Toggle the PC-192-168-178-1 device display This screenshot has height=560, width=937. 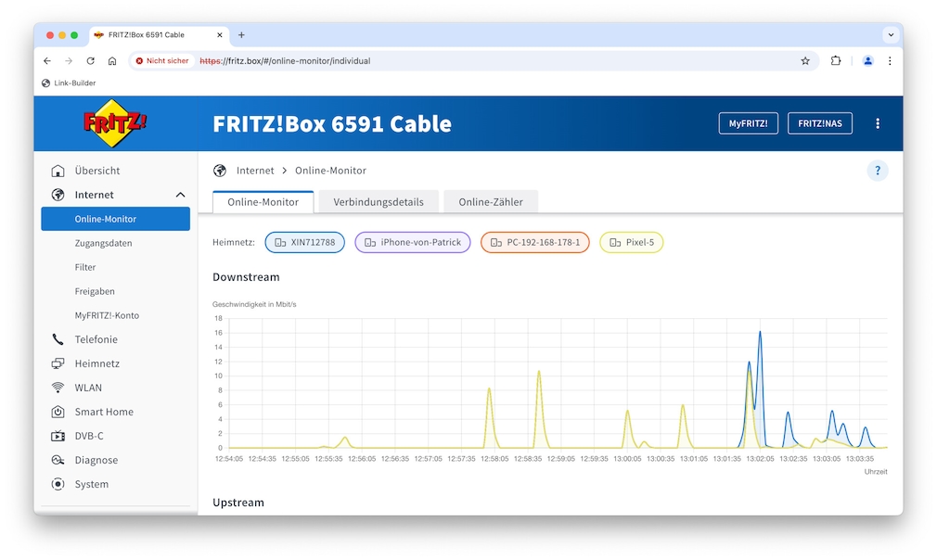click(534, 242)
